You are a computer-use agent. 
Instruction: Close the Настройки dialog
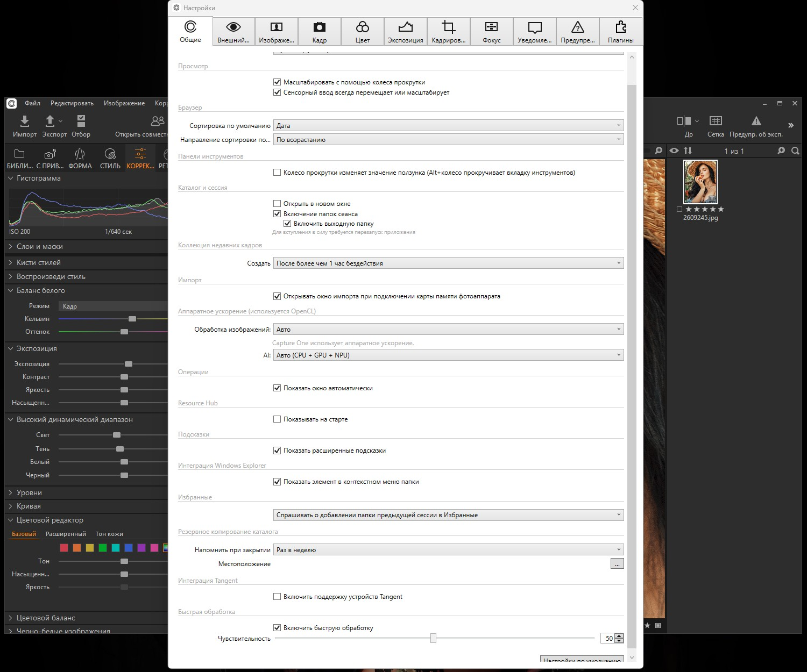[635, 8]
